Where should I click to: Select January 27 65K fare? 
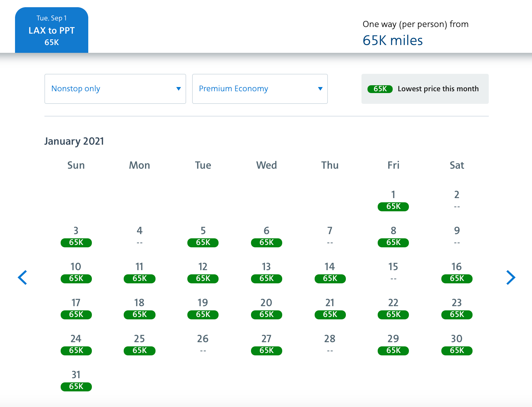pyautogui.click(x=266, y=345)
